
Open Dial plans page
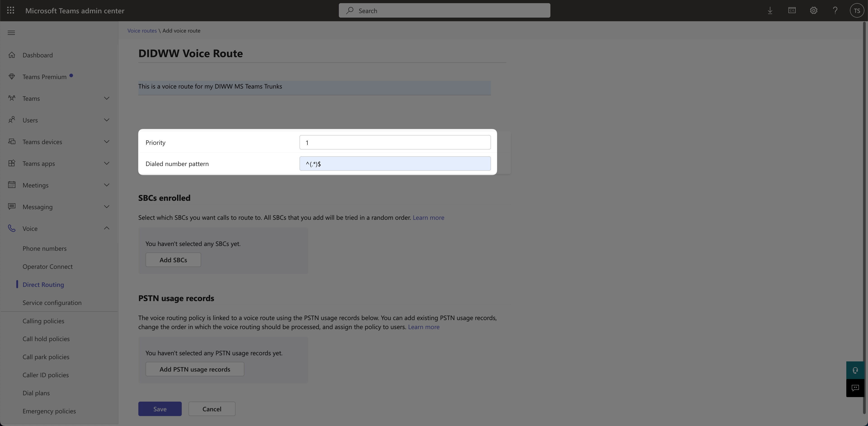36,393
